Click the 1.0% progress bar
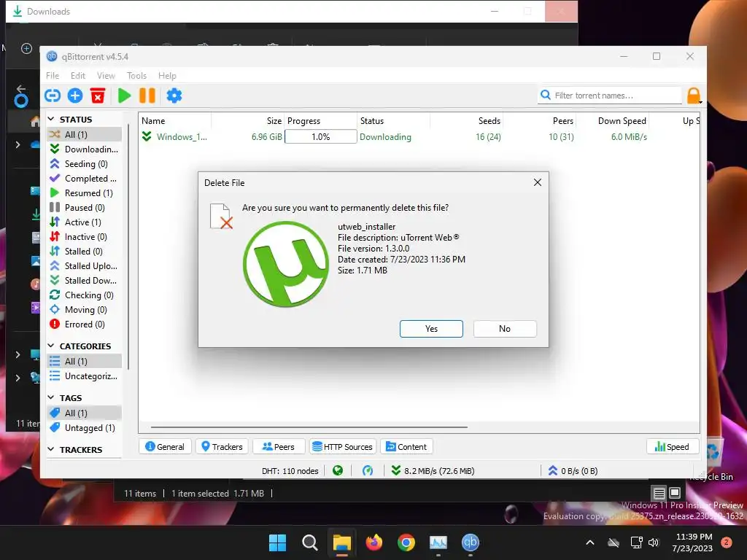 [321, 136]
